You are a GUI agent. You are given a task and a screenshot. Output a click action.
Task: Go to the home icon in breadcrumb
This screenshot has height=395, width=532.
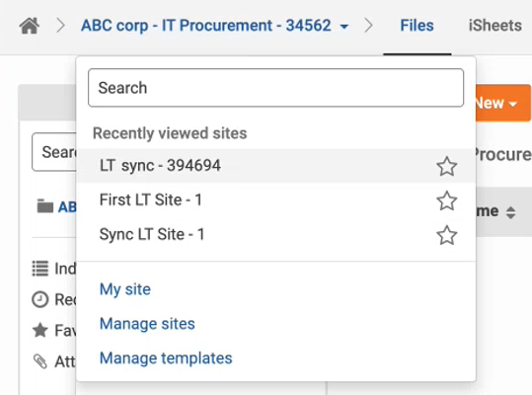(x=30, y=26)
